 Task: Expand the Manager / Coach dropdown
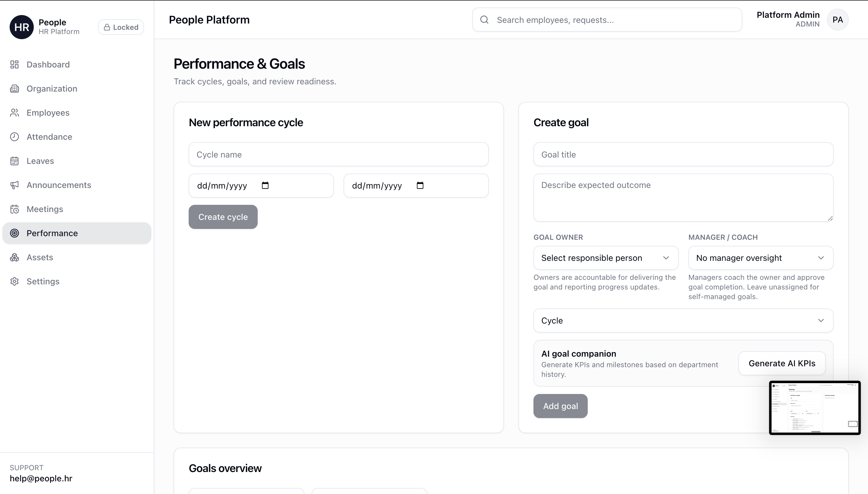(x=760, y=258)
